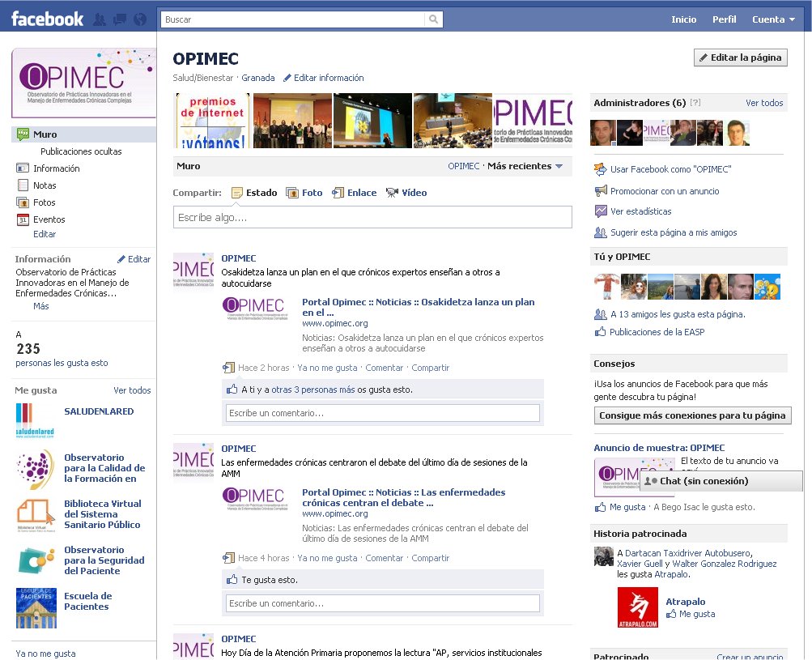Click Sugerir esta página friends icon

[x=600, y=232]
